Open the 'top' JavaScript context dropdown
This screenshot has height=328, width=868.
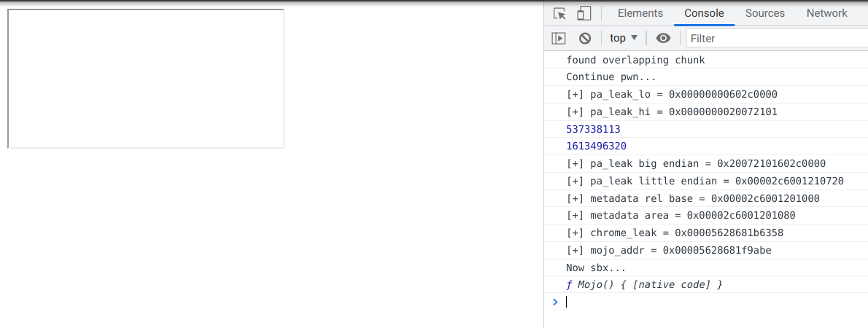(x=624, y=38)
